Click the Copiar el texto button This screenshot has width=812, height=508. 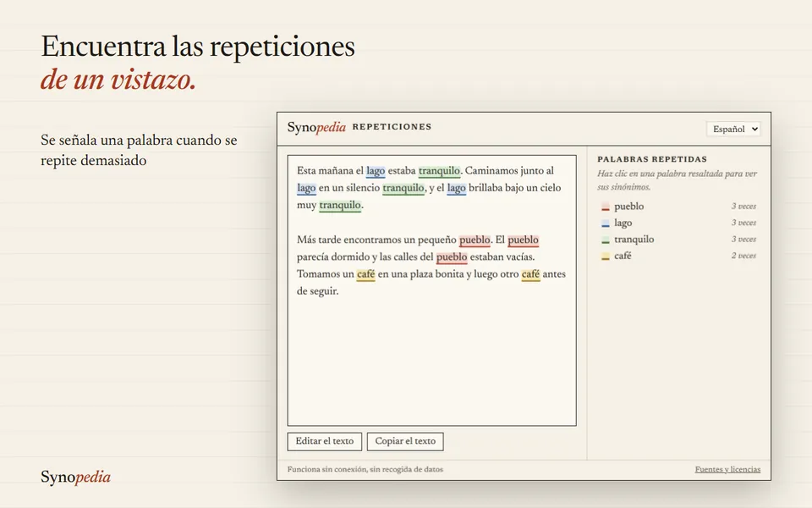click(x=405, y=441)
